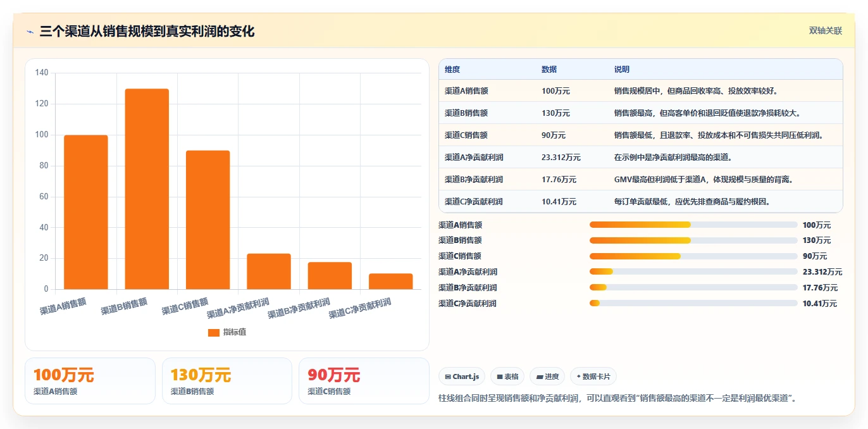Click table value 10.41万元
This screenshot has width=868, height=429.
(559, 202)
